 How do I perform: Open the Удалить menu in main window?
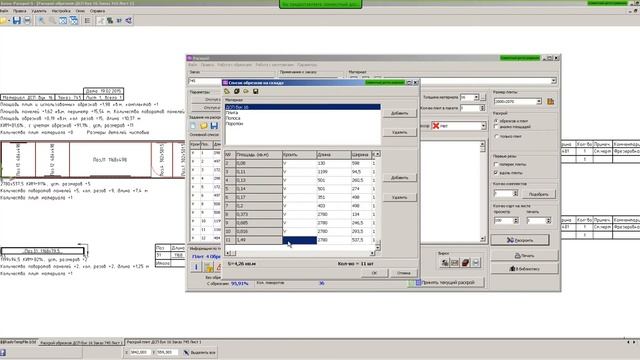39,11
